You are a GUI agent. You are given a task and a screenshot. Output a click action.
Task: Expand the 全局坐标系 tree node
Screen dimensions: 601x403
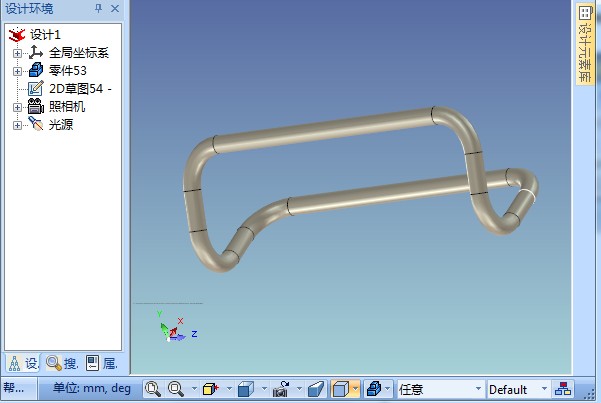pos(17,52)
